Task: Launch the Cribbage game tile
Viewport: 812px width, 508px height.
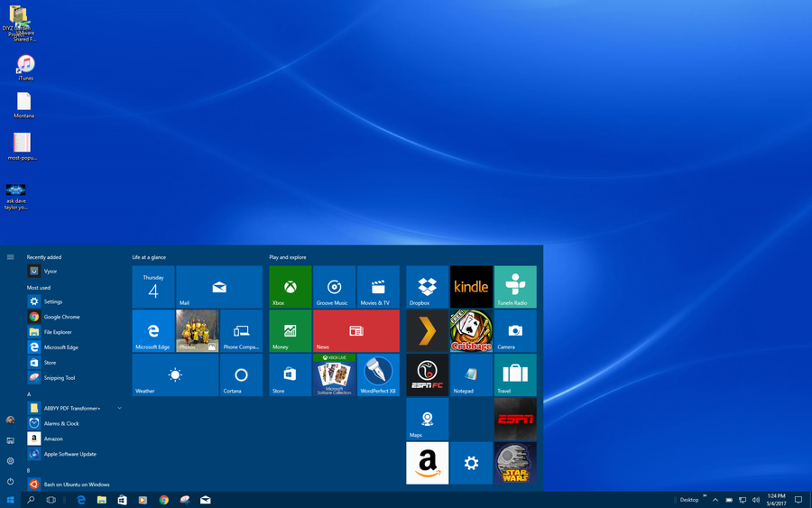Action: pyautogui.click(x=471, y=331)
